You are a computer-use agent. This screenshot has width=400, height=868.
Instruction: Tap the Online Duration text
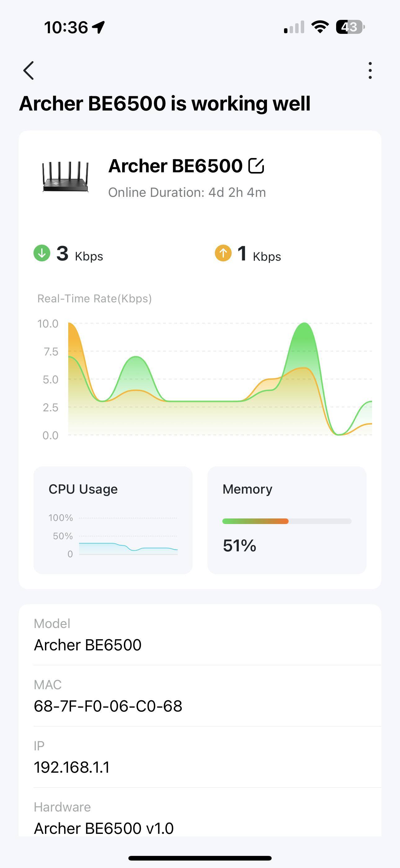click(187, 192)
